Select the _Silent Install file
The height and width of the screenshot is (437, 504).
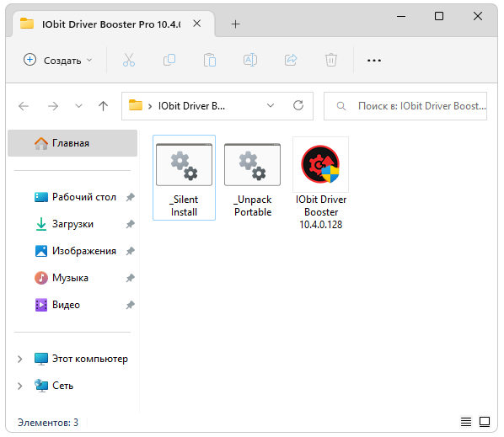click(185, 178)
